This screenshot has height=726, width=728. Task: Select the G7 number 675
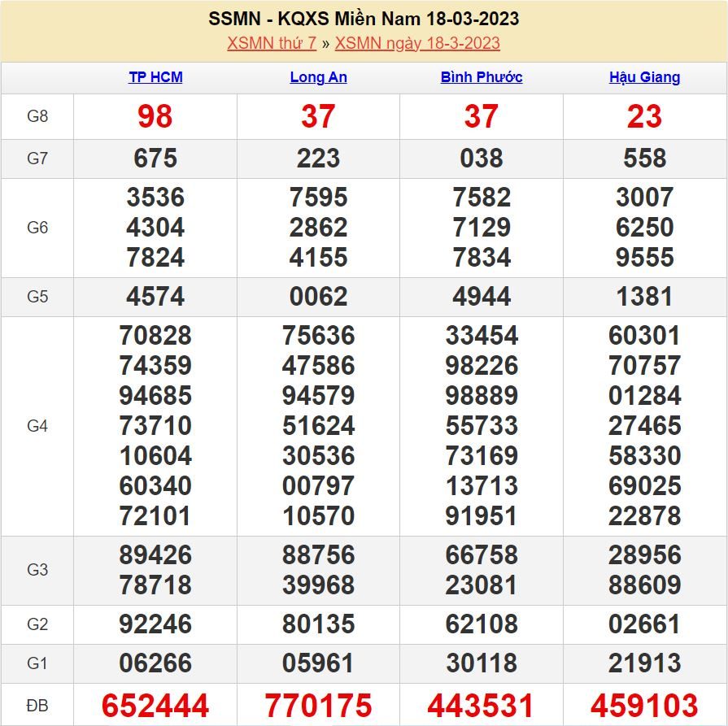(155, 159)
